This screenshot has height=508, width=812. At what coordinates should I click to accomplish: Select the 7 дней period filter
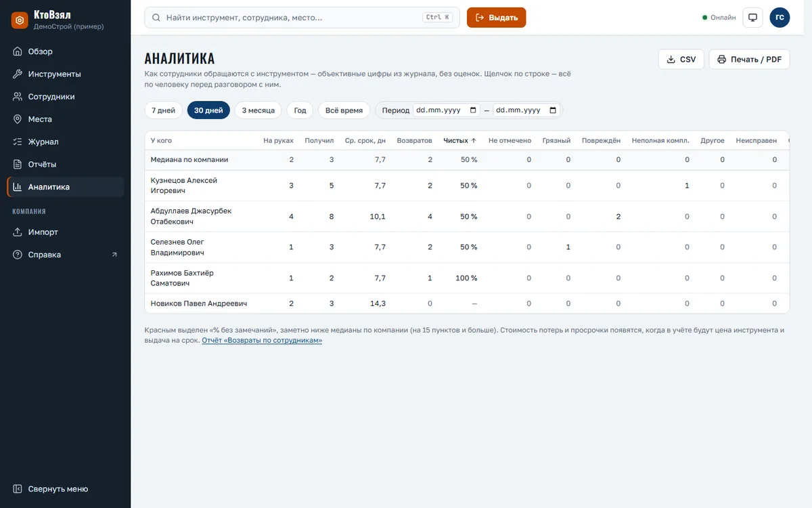point(163,110)
